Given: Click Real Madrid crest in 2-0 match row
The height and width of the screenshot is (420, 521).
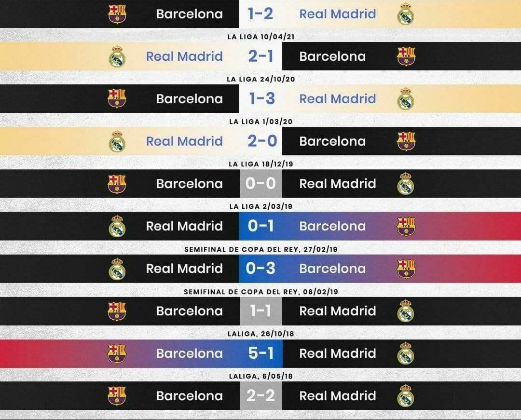Looking at the screenshot, I should [117, 141].
